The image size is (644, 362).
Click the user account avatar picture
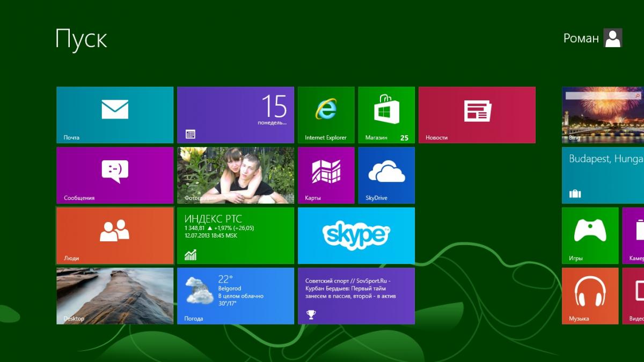(613, 38)
